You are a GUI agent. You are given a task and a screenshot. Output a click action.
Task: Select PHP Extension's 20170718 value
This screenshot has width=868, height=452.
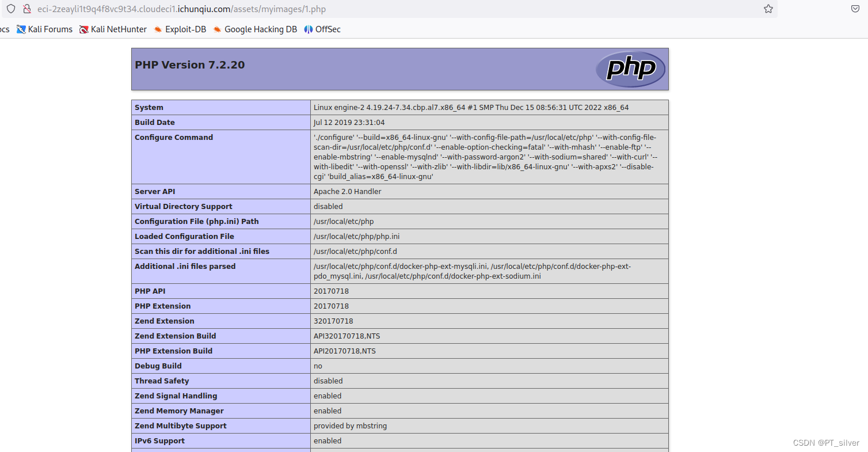tap(331, 306)
